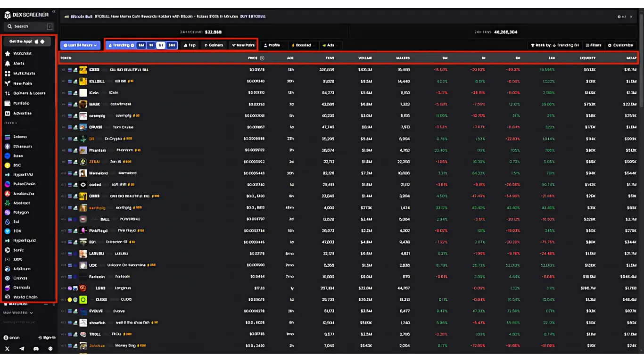The width and height of the screenshot is (644, 362).
Task: Open Portfolio via the wallet icon
Action: (8, 103)
